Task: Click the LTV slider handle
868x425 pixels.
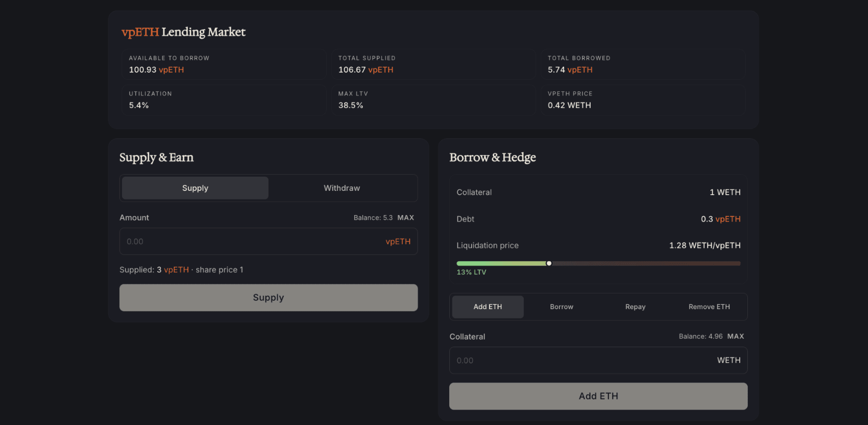Action: 549,263
